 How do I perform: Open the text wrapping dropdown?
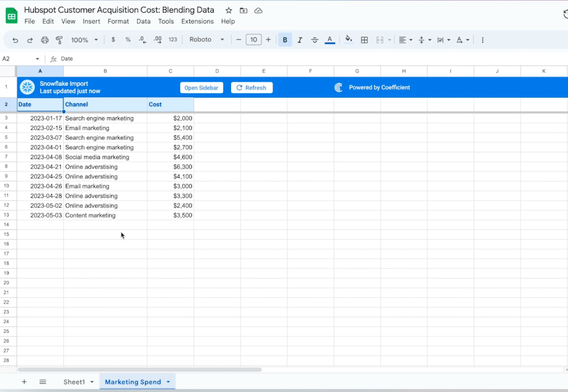[x=443, y=40]
